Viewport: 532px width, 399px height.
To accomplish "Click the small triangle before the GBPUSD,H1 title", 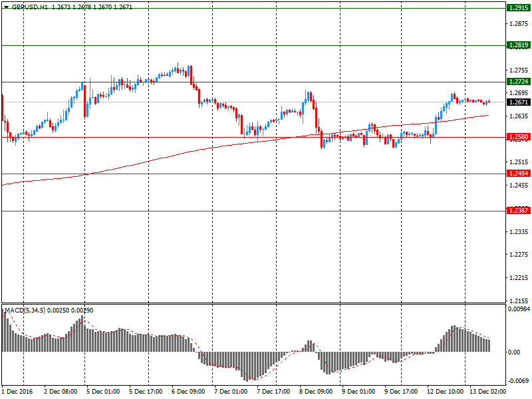I will click(6, 7).
